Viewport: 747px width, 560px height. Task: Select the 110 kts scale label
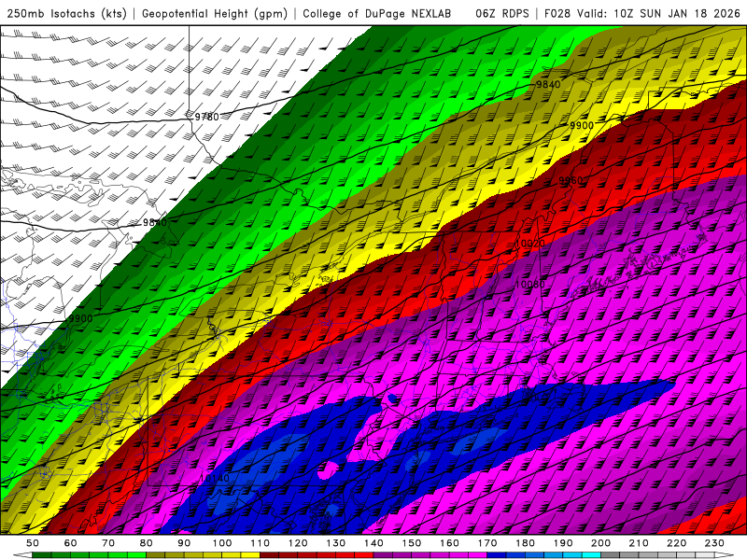(260, 543)
